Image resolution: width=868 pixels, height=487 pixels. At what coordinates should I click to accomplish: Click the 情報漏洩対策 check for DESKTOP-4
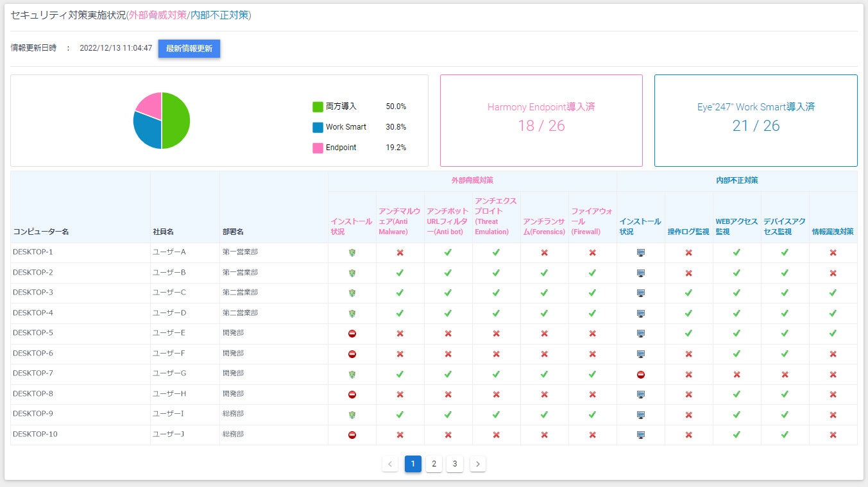pyautogui.click(x=833, y=313)
